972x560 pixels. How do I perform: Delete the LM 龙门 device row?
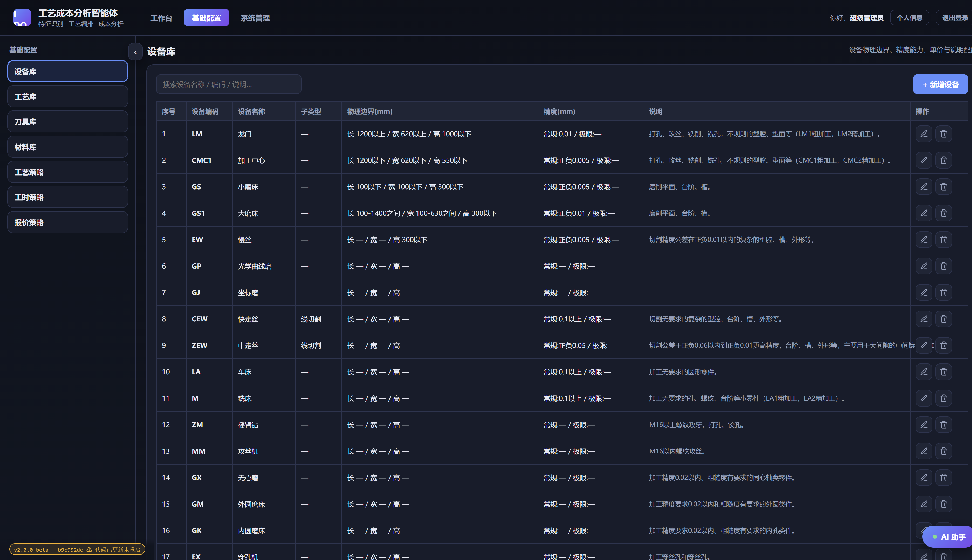943,134
